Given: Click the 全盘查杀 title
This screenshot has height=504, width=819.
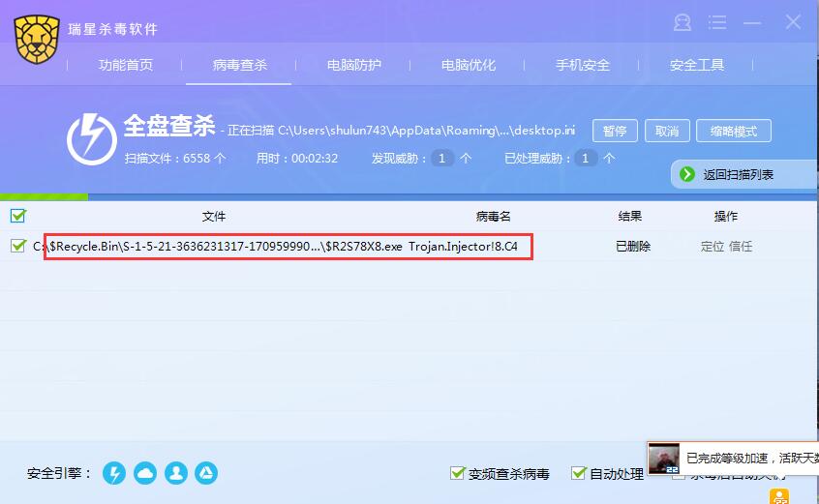Looking at the screenshot, I should [169, 126].
